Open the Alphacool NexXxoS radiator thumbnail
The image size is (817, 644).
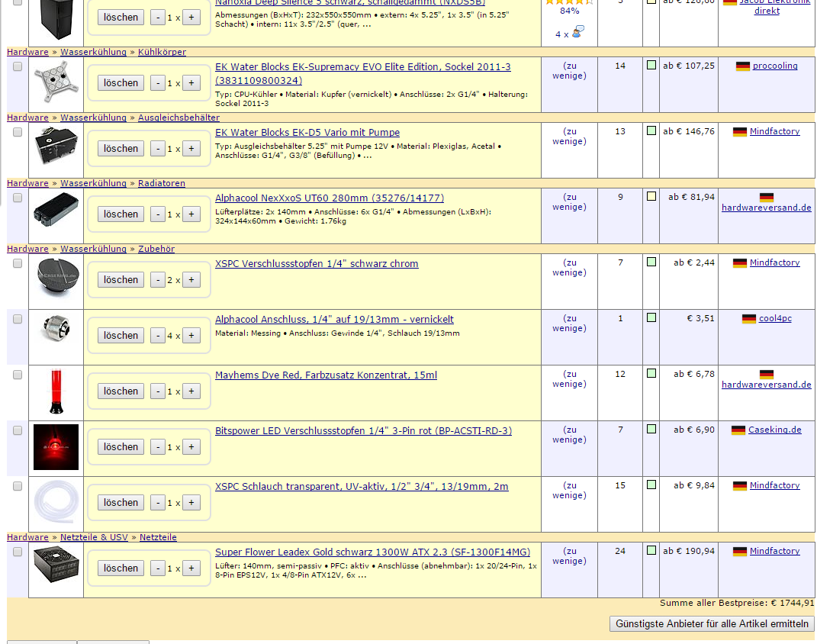click(x=56, y=210)
